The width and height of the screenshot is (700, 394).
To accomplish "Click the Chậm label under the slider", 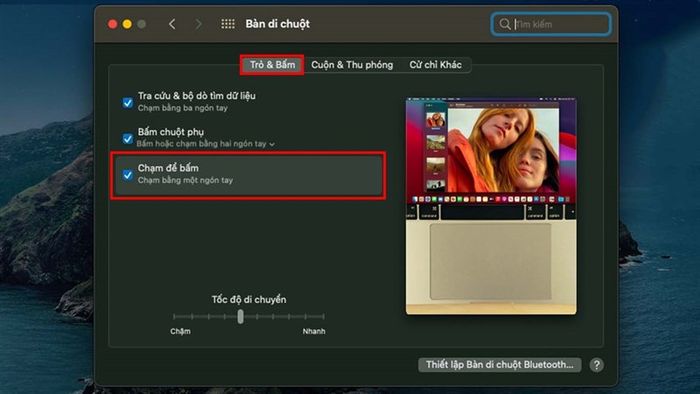I will (x=180, y=331).
